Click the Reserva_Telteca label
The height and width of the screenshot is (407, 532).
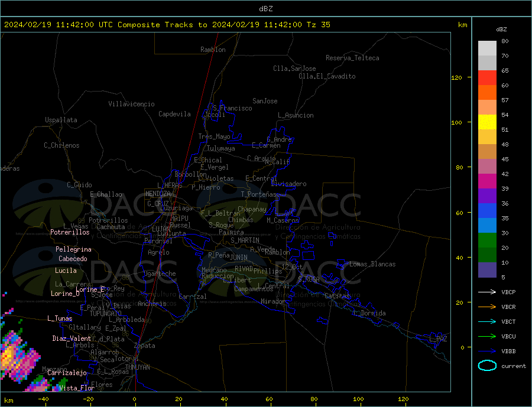tap(352, 58)
